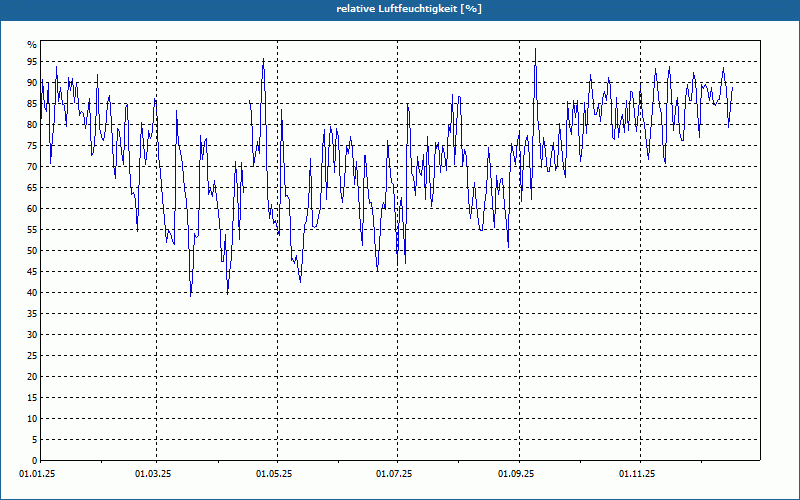The height and width of the screenshot is (500, 800).
Task: Click the highest humidity peak in September
Action: pyautogui.click(x=535, y=49)
